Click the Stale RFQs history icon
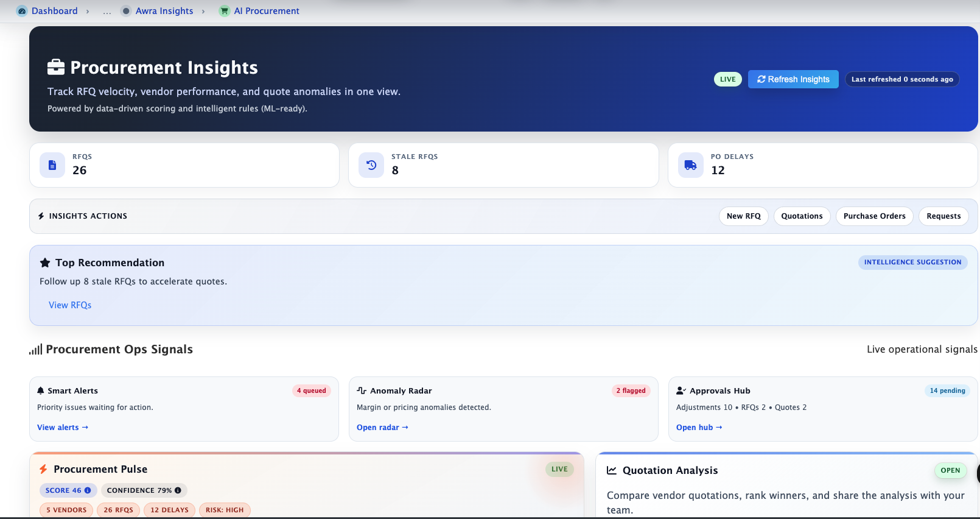980x519 pixels. (x=371, y=165)
